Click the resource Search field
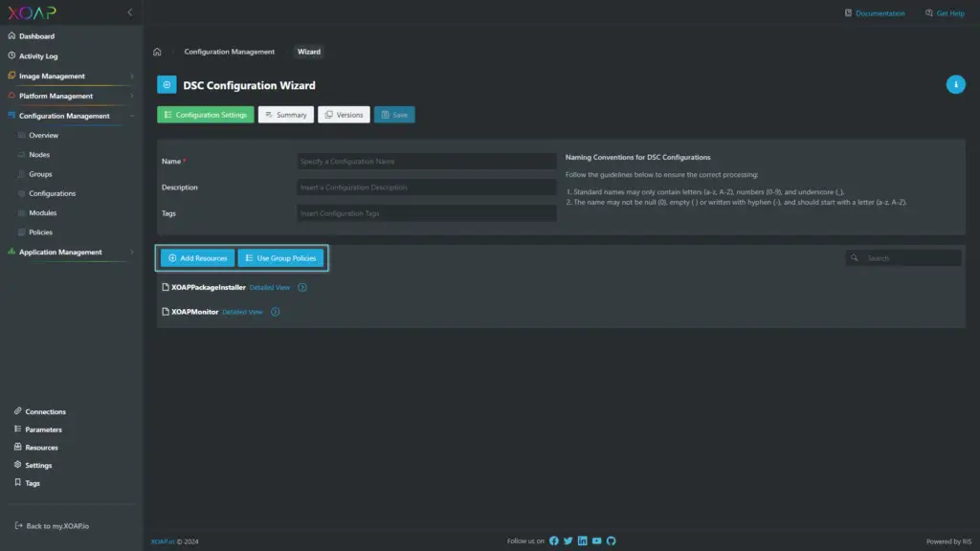Screen dimensions: 980x551 pyautogui.click(x=903, y=258)
